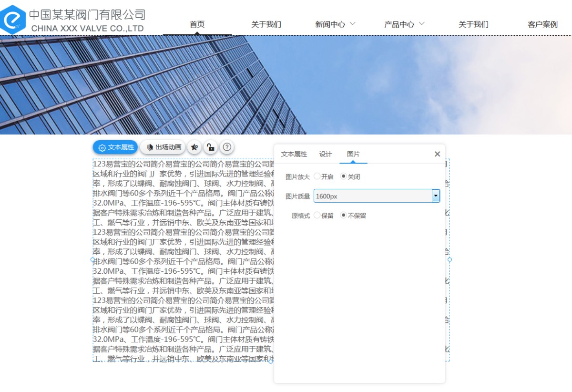Expand the 新闻中心 navigation menu

point(335,24)
